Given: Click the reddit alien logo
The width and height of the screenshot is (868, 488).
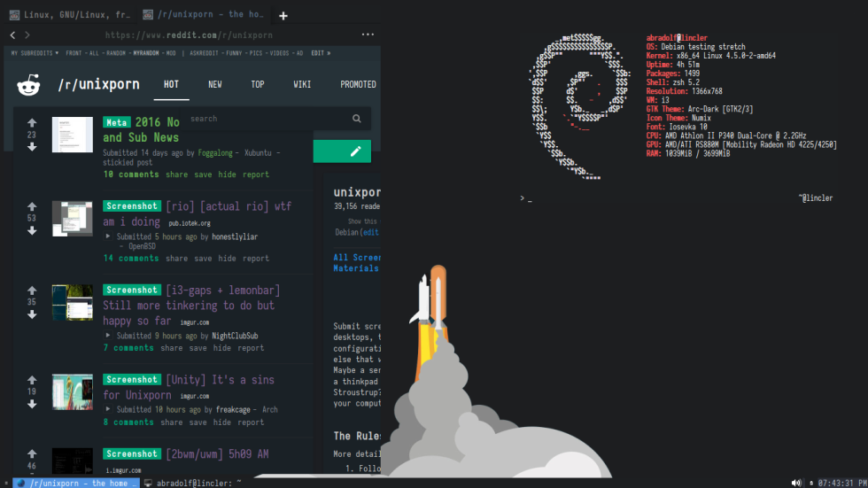Looking at the screenshot, I should 28,85.
